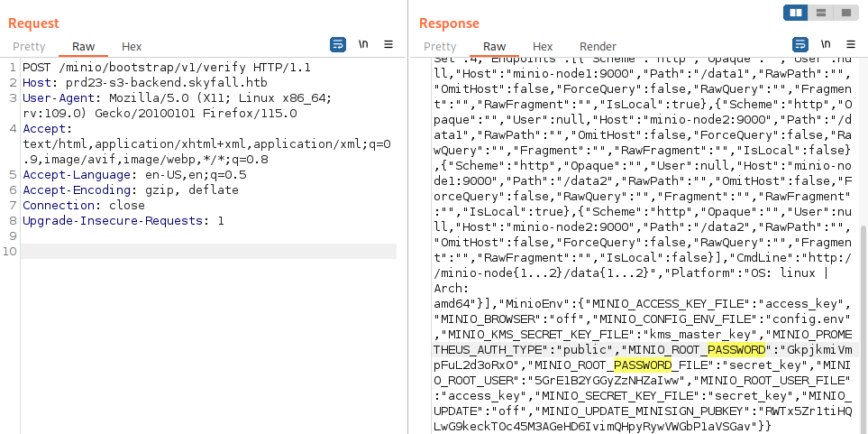The height and width of the screenshot is (434, 868).
Task: Switch Response view to Raw tab
Action: click(x=494, y=47)
